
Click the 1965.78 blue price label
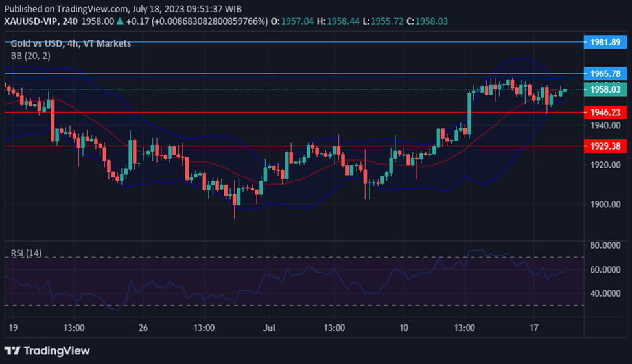[x=605, y=73]
